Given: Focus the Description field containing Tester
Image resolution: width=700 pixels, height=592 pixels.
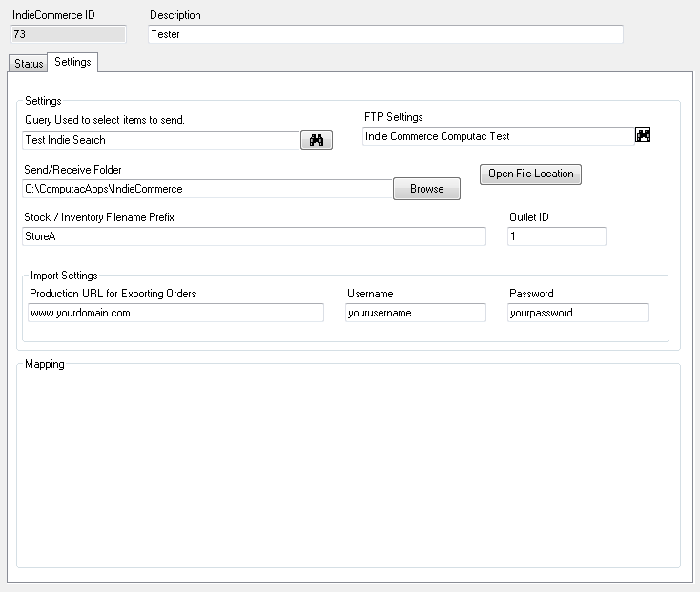Looking at the screenshot, I should [385, 34].
